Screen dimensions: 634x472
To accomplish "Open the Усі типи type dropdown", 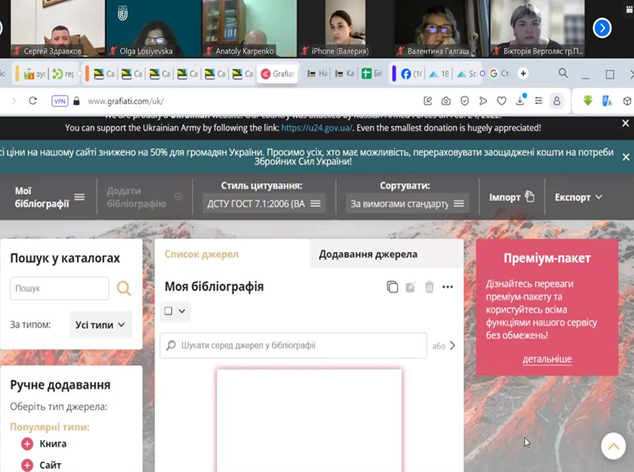I will pyautogui.click(x=101, y=324).
